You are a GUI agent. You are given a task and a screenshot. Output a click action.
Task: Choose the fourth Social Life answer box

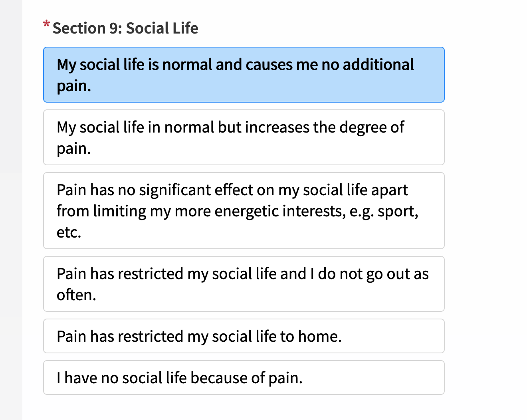click(x=244, y=284)
